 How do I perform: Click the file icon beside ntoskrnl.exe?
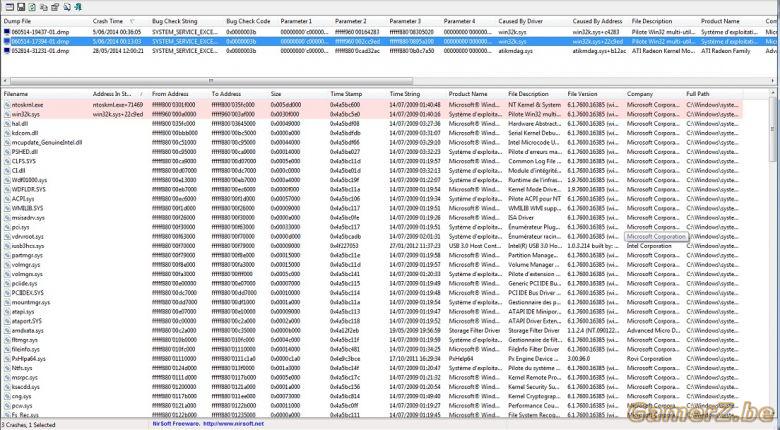tap(7, 105)
